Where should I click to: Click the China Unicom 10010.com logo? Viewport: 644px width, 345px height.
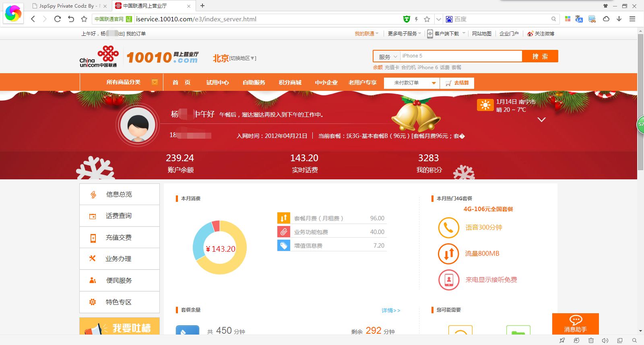(x=139, y=57)
